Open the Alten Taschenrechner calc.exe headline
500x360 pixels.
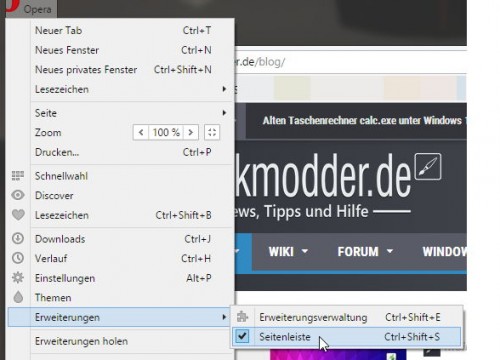pyautogui.click(x=364, y=121)
